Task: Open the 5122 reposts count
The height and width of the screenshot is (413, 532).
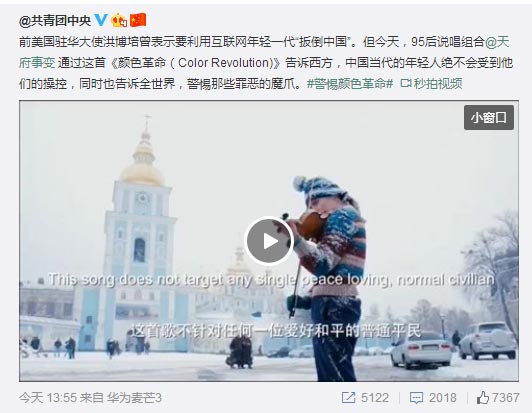Action: (375, 397)
